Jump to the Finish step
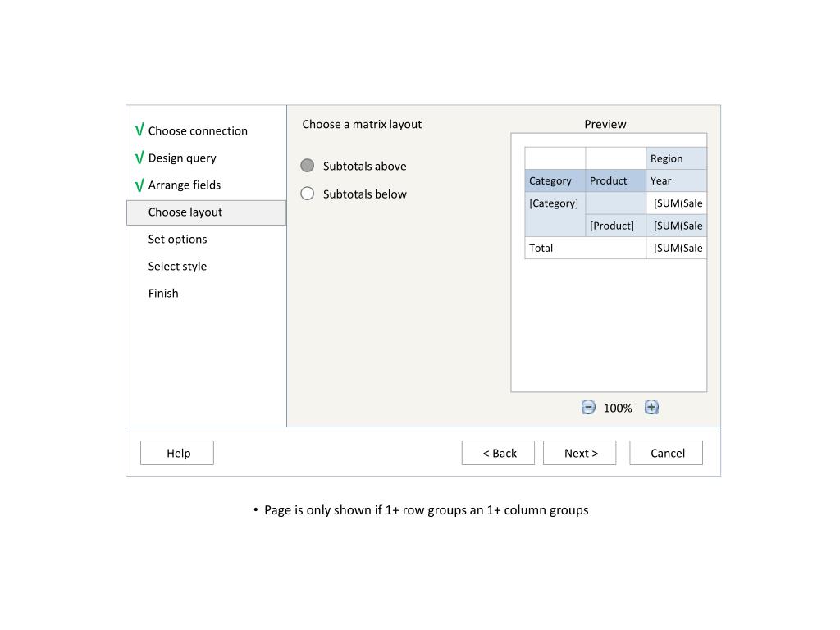Viewport: 840px width, 630px height. click(163, 293)
